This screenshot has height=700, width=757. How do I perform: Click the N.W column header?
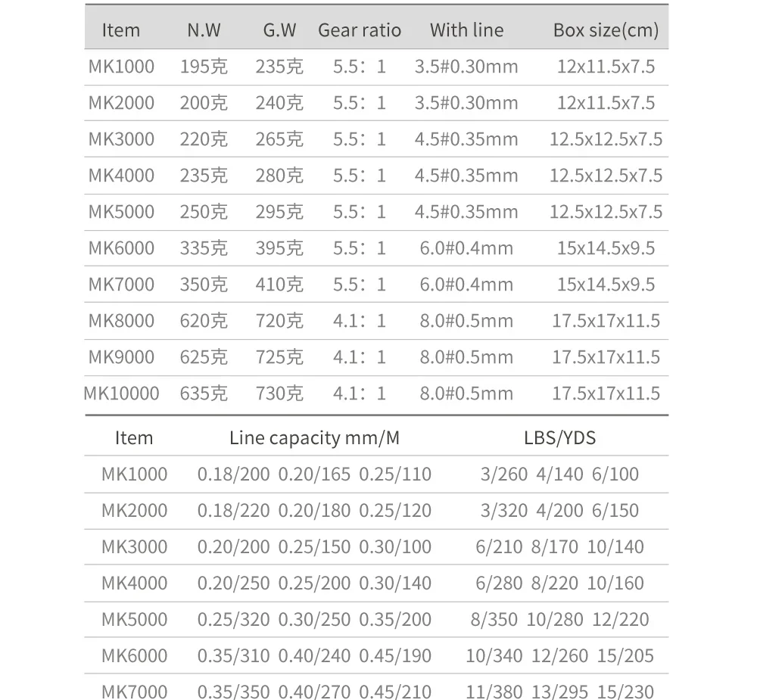click(x=204, y=30)
